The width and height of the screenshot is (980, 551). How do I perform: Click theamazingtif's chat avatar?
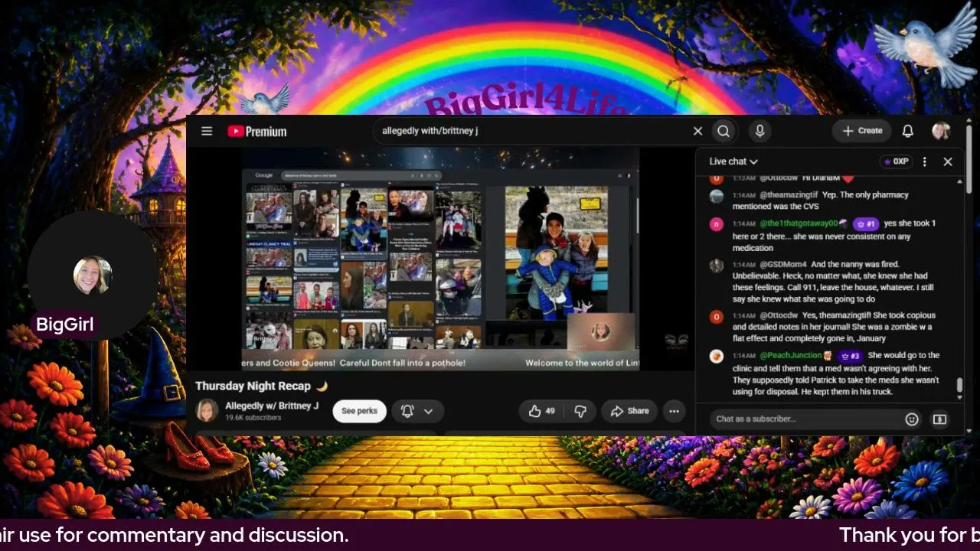tap(717, 196)
